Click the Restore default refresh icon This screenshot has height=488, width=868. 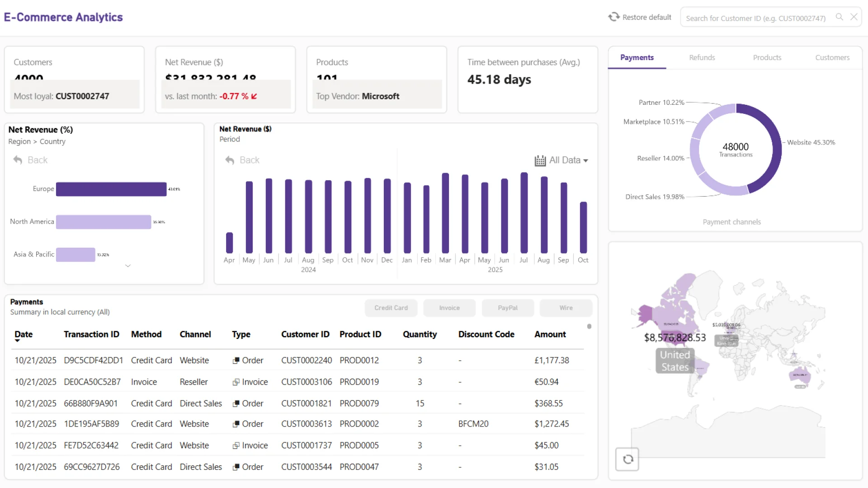613,17
